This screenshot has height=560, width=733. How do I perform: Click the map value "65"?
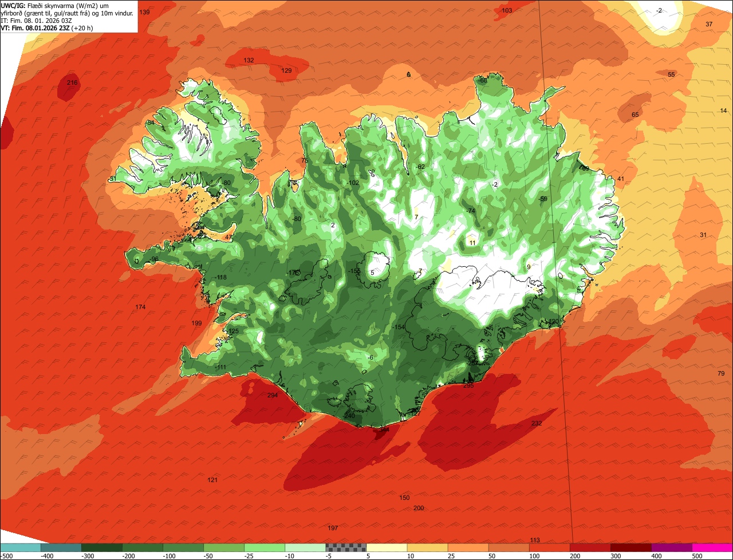coord(635,115)
